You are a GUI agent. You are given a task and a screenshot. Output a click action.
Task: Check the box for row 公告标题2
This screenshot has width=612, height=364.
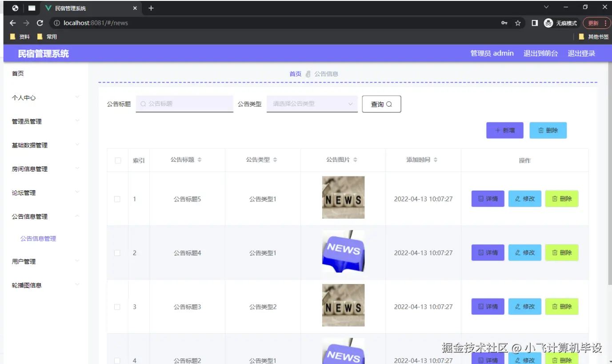click(x=117, y=360)
